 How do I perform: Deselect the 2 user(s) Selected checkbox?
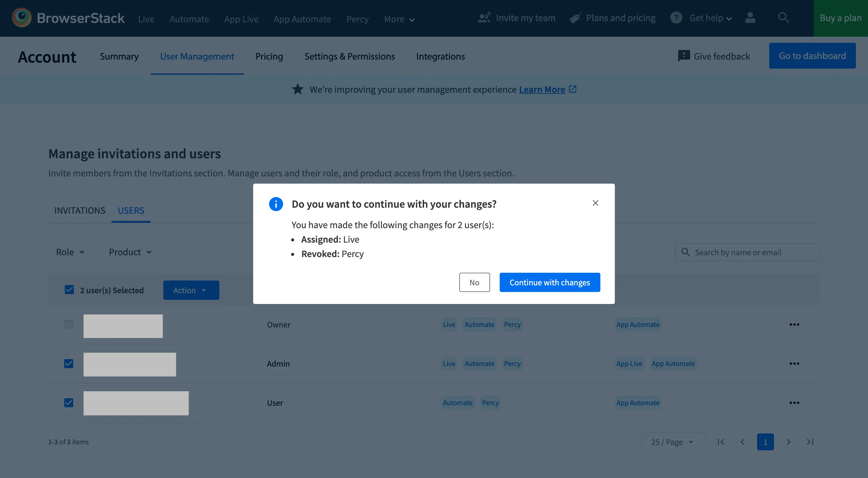[x=69, y=289]
